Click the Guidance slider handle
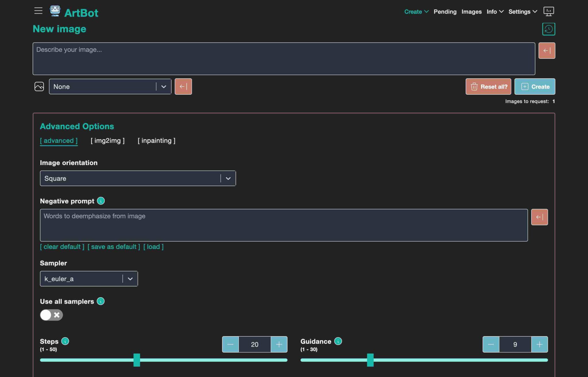This screenshot has width=588, height=377. pos(370,360)
